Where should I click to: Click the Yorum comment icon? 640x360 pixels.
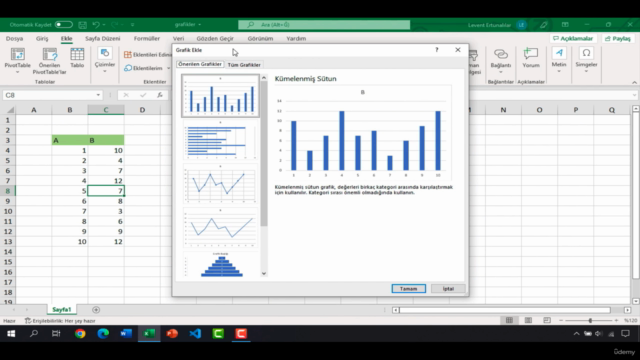[x=531, y=54]
